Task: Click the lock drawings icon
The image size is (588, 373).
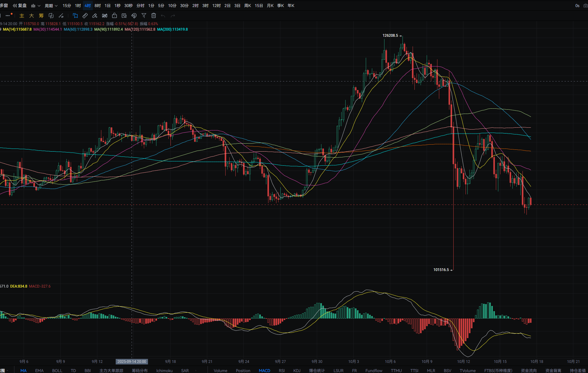Action: pos(114,16)
